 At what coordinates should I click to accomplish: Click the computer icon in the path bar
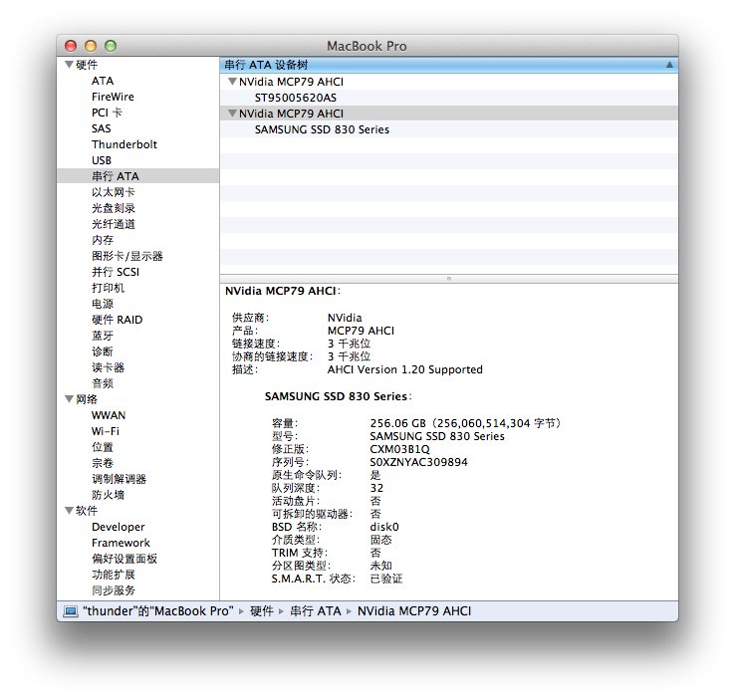coord(71,611)
